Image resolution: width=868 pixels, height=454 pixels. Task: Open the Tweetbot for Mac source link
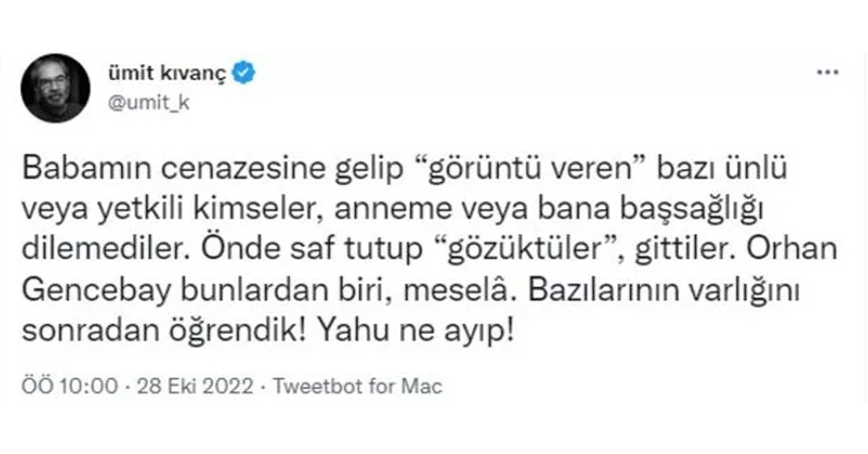tap(357, 387)
